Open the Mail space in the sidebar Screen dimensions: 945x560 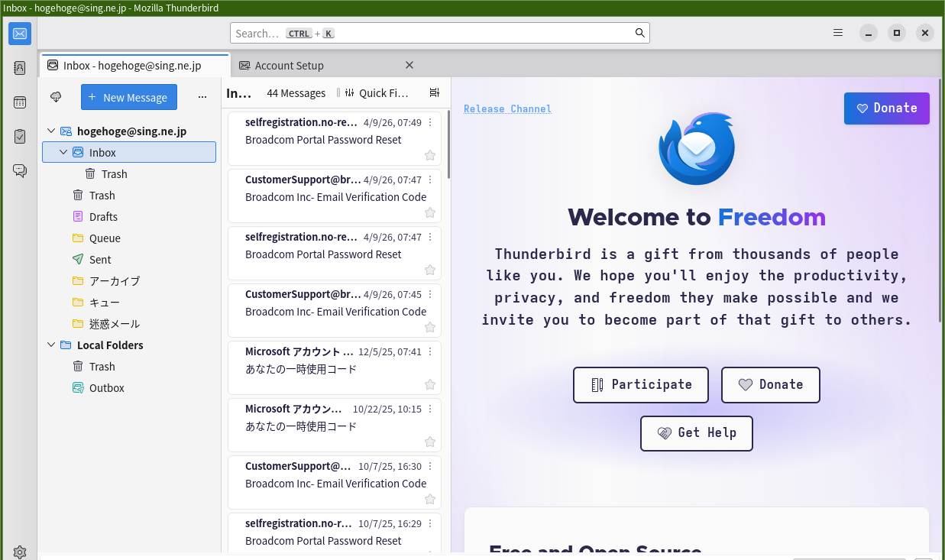click(20, 34)
